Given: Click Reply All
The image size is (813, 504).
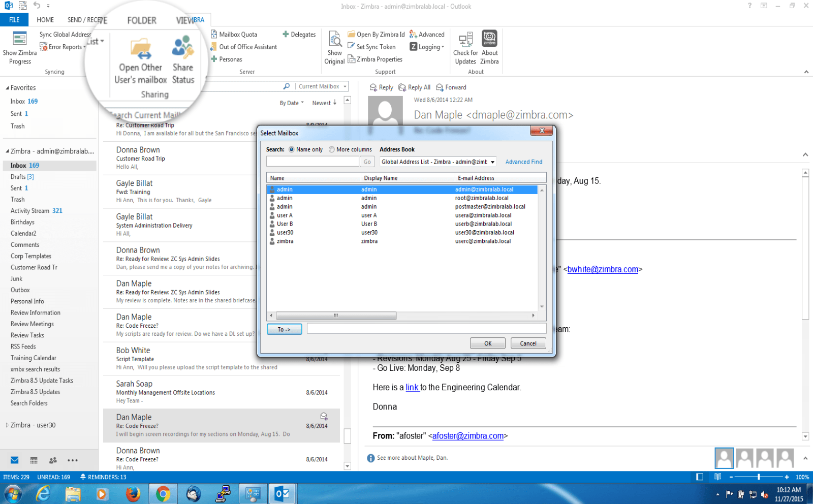Looking at the screenshot, I should point(414,87).
